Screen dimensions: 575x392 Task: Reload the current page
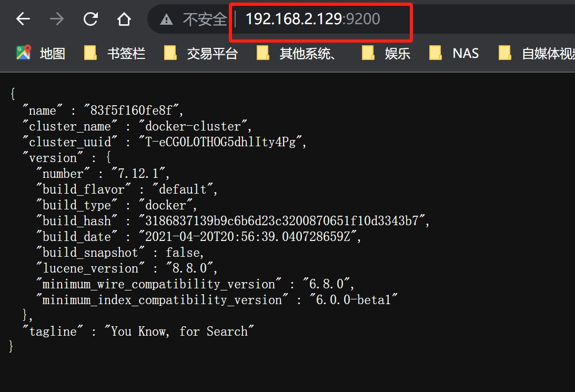pyautogui.click(x=90, y=19)
